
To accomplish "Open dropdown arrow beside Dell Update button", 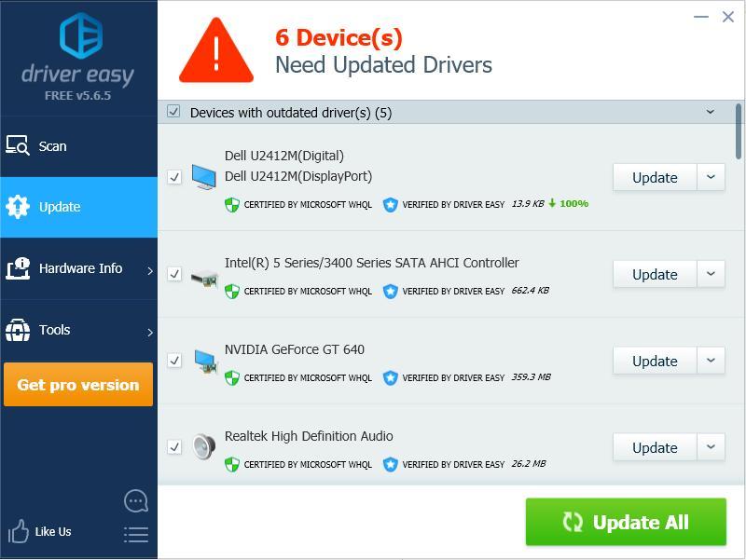I will 711,177.
